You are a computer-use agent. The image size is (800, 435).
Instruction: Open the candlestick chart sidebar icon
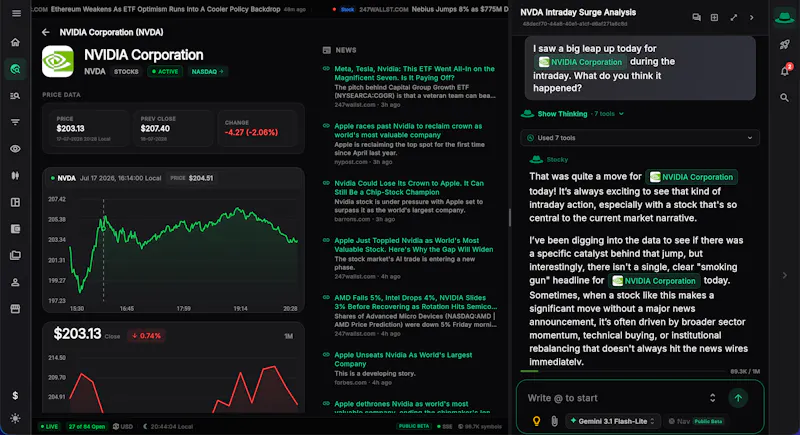click(15, 175)
